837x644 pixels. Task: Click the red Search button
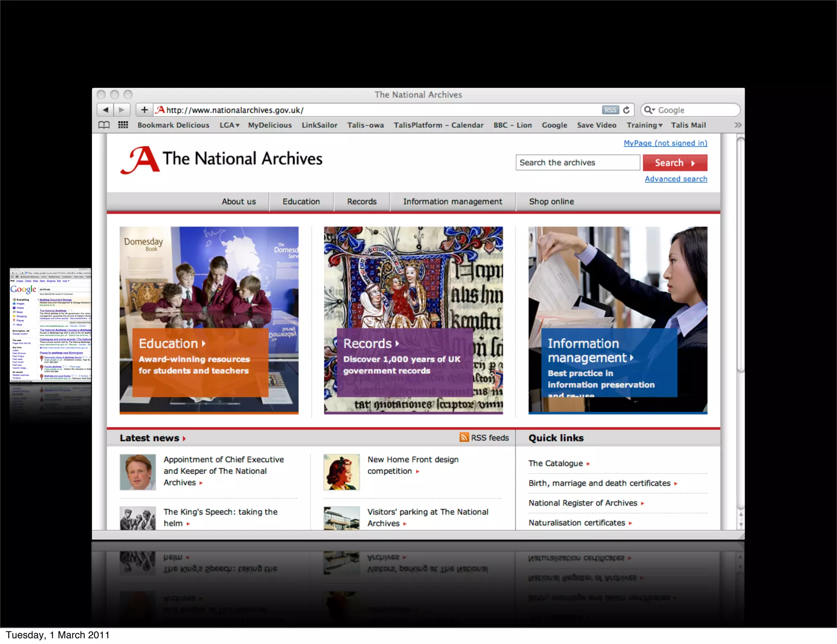675,163
